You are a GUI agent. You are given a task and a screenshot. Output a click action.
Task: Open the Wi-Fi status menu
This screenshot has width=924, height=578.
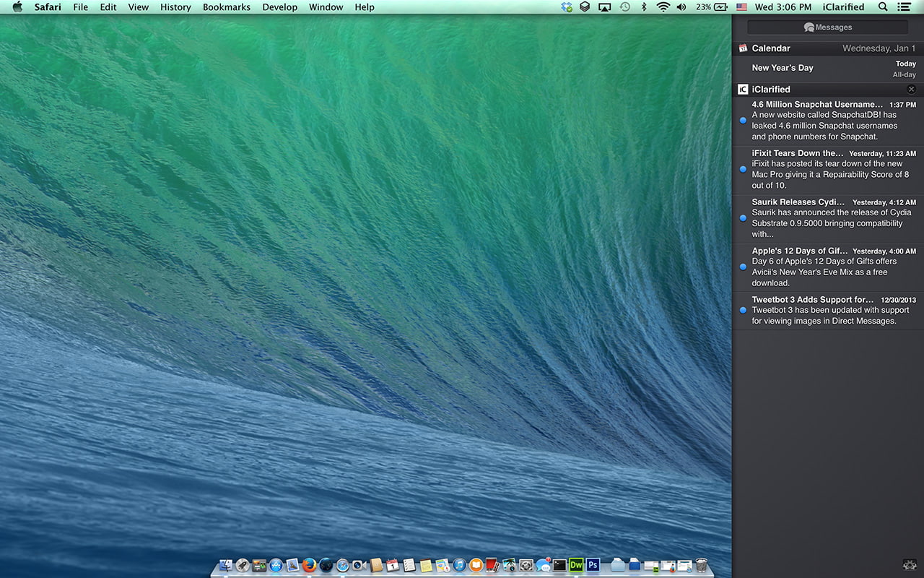pos(663,7)
